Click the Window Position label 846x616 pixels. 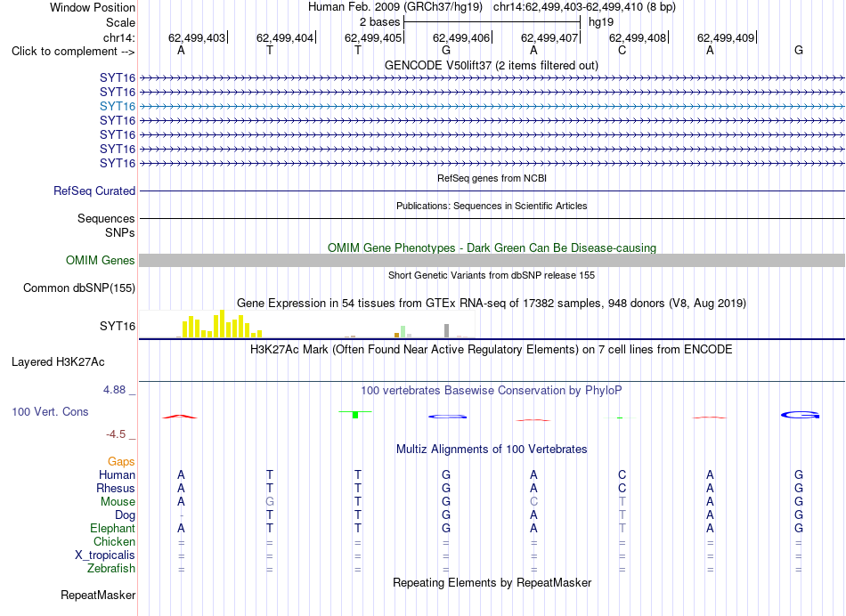(x=93, y=7)
